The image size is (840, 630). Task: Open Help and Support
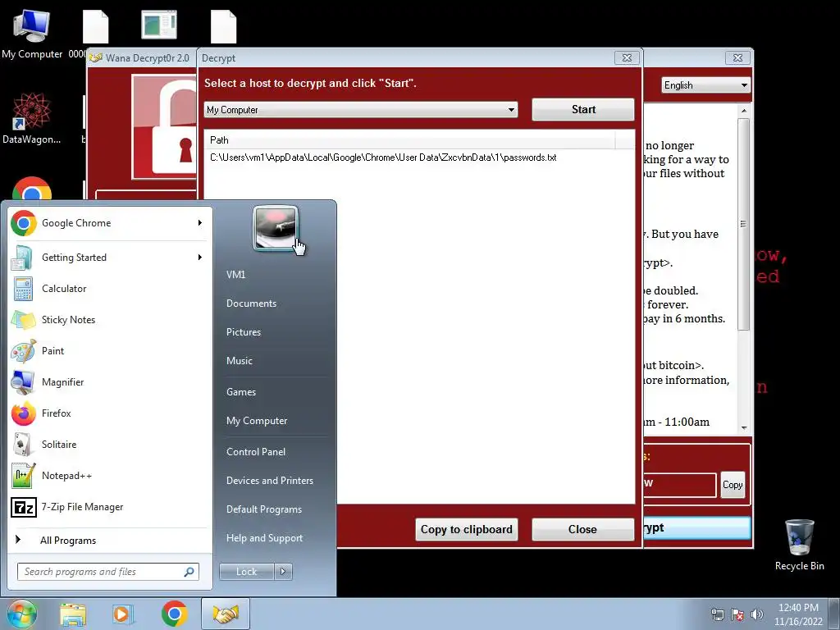264,538
